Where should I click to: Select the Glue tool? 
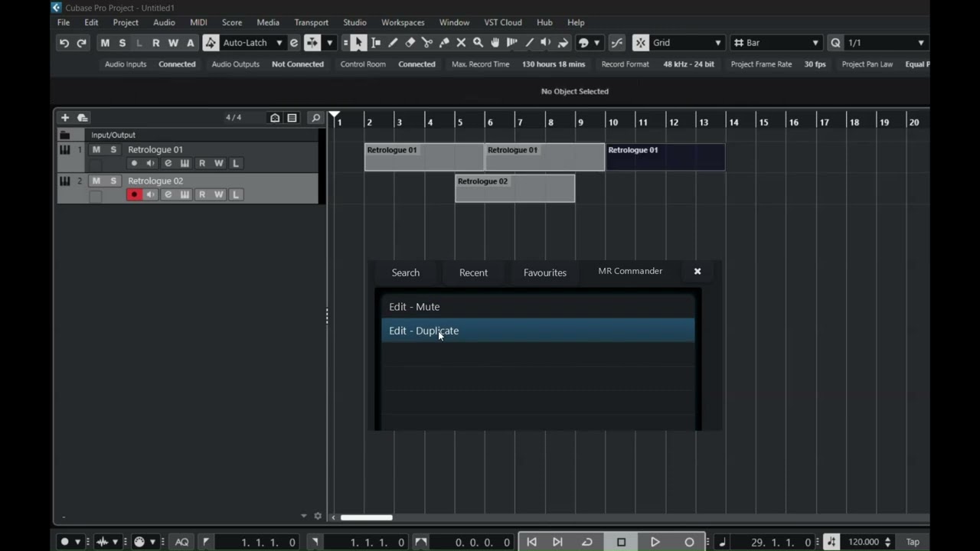click(444, 43)
